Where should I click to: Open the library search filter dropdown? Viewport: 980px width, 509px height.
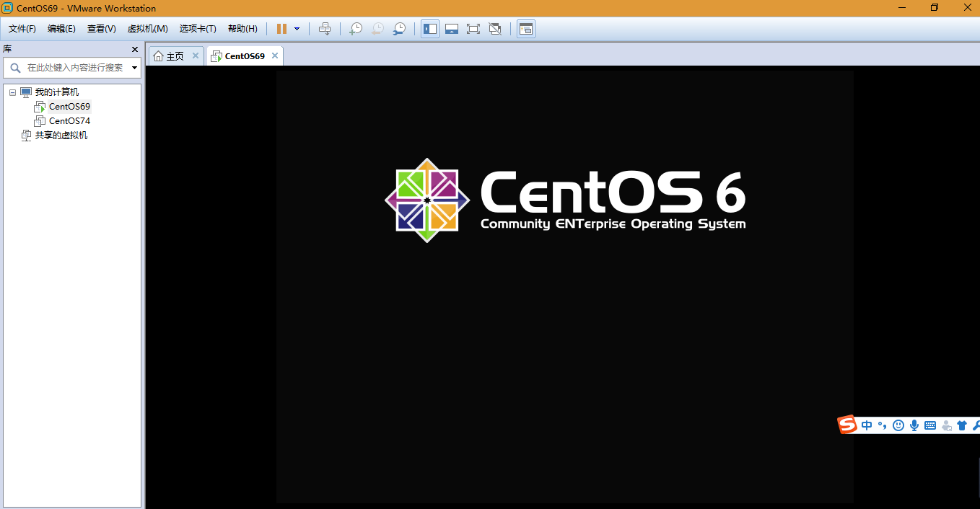click(135, 68)
